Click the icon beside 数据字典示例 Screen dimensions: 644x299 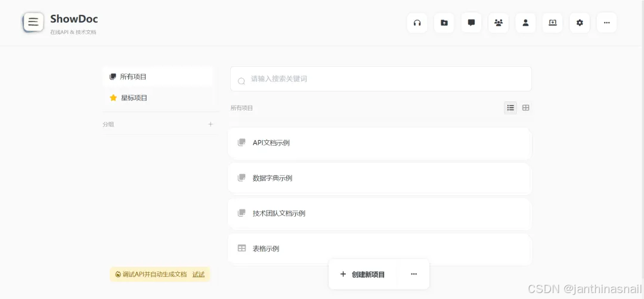coord(241,178)
